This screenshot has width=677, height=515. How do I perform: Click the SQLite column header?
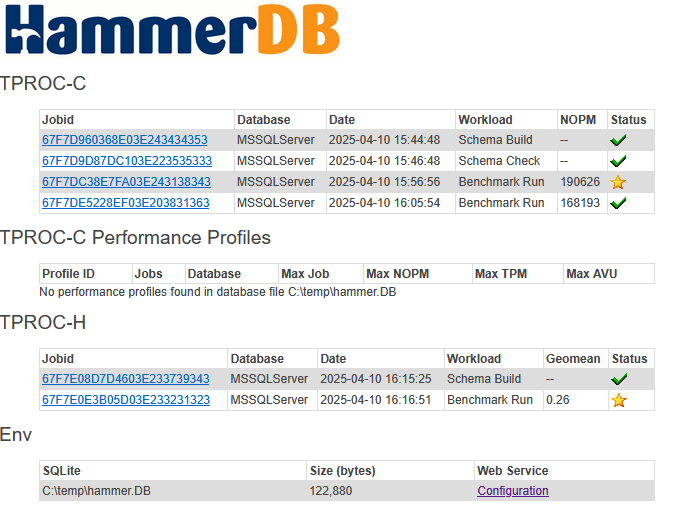pyautogui.click(x=61, y=471)
